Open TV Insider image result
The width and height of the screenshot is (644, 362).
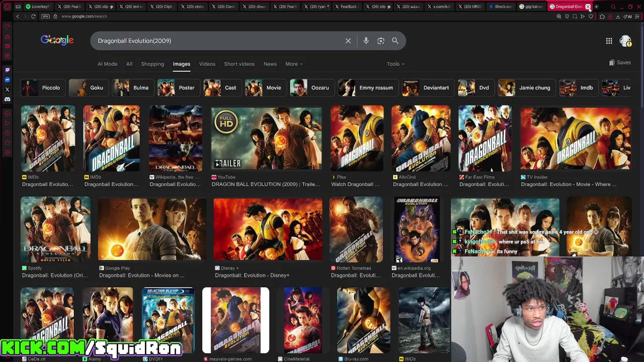[576, 138]
